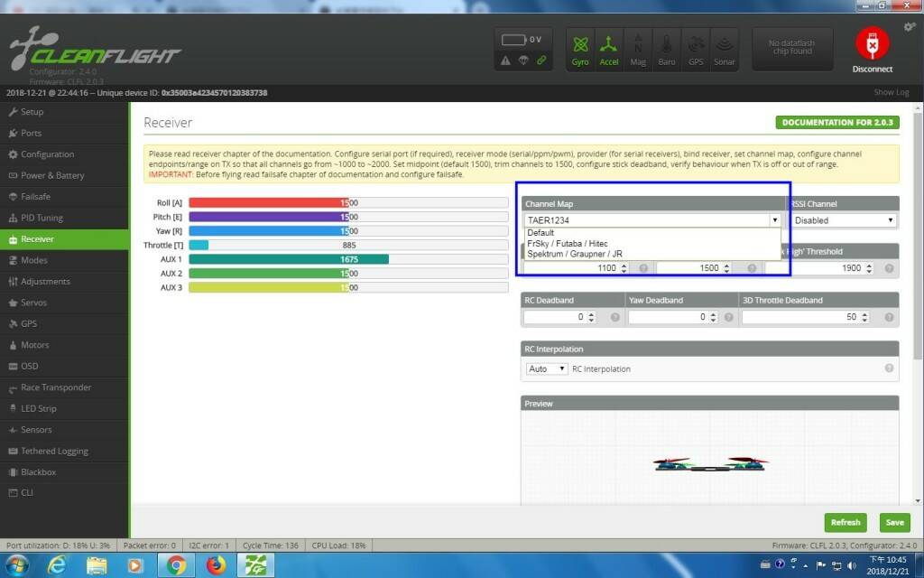924x578 pixels.
Task: Click the failsafe parachute status icon
Action: point(523,61)
